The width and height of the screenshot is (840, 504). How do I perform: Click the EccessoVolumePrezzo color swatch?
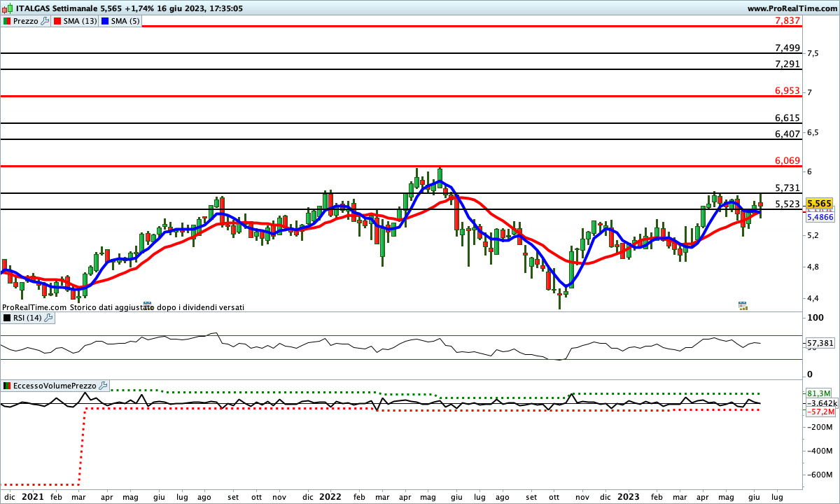click(6, 386)
